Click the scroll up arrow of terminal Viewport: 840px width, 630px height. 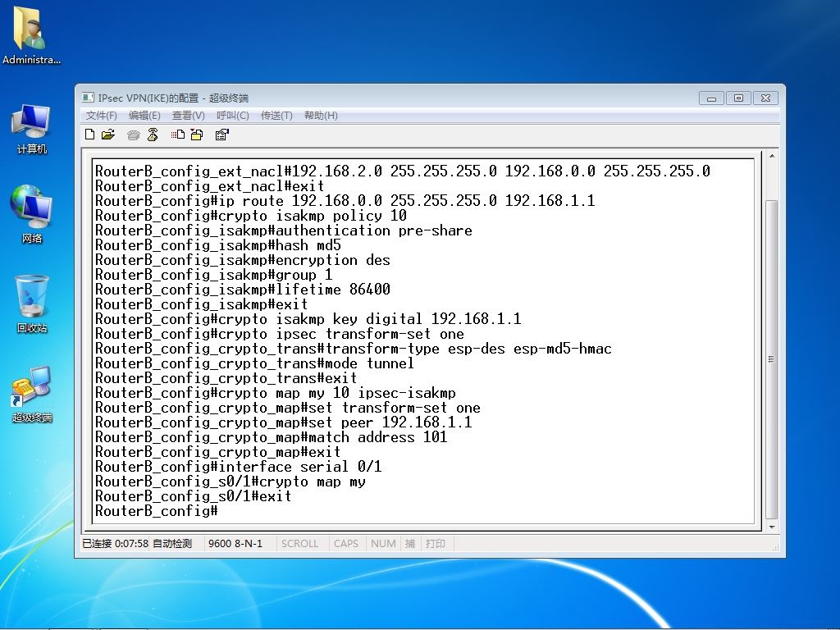click(772, 156)
